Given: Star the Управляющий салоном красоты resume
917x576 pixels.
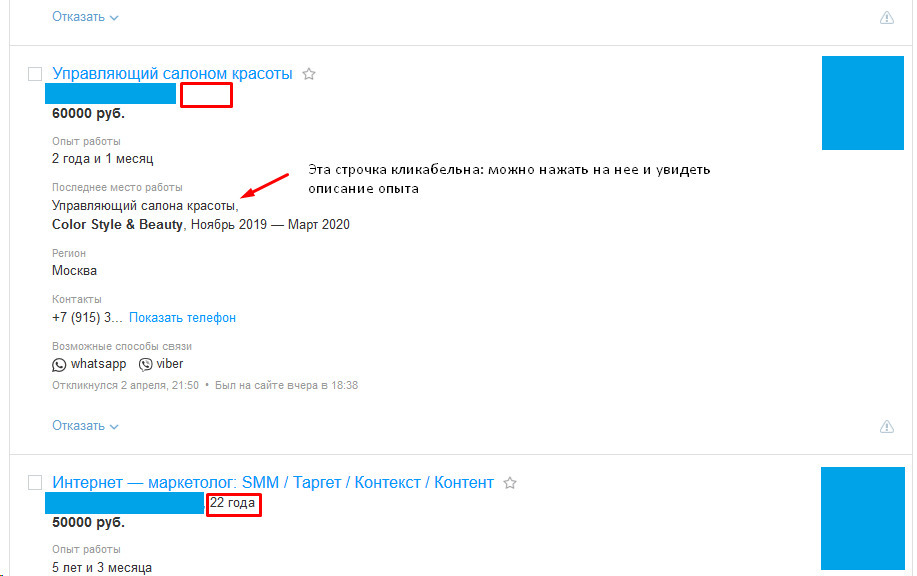Looking at the screenshot, I should click(x=309, y=74).
